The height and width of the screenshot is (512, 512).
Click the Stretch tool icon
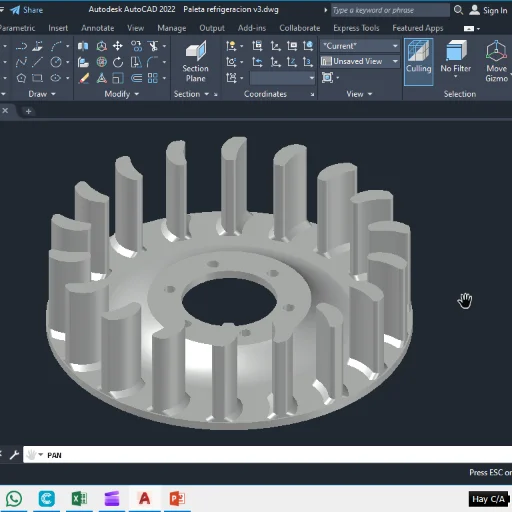point(136,62)
